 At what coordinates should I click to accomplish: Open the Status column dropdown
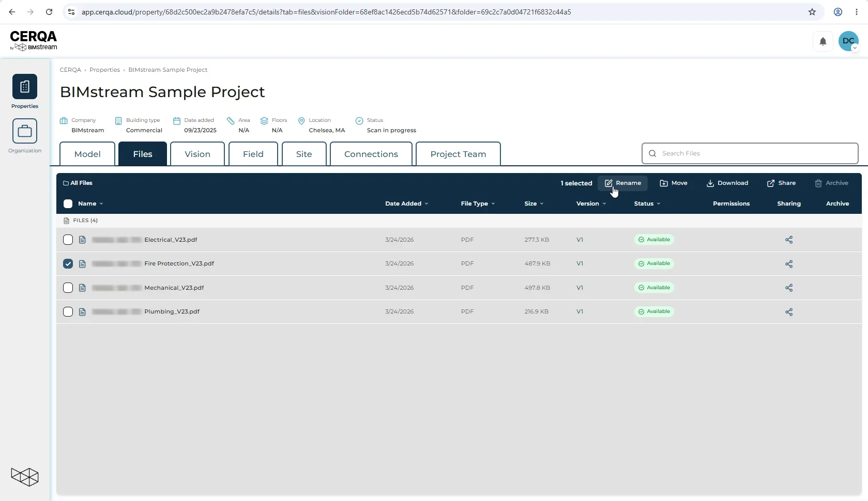(647, 203)
